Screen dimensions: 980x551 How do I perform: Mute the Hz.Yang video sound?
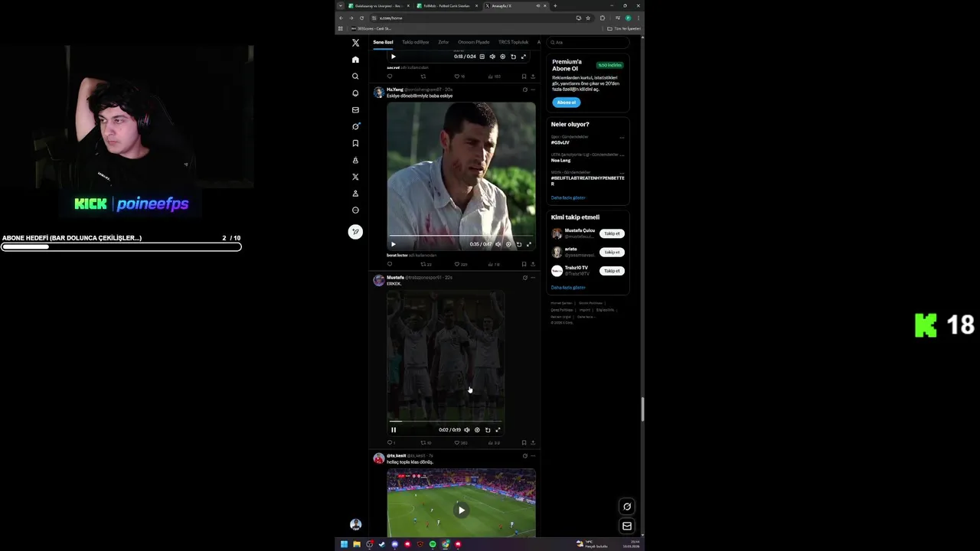click(x=498, y=244)
